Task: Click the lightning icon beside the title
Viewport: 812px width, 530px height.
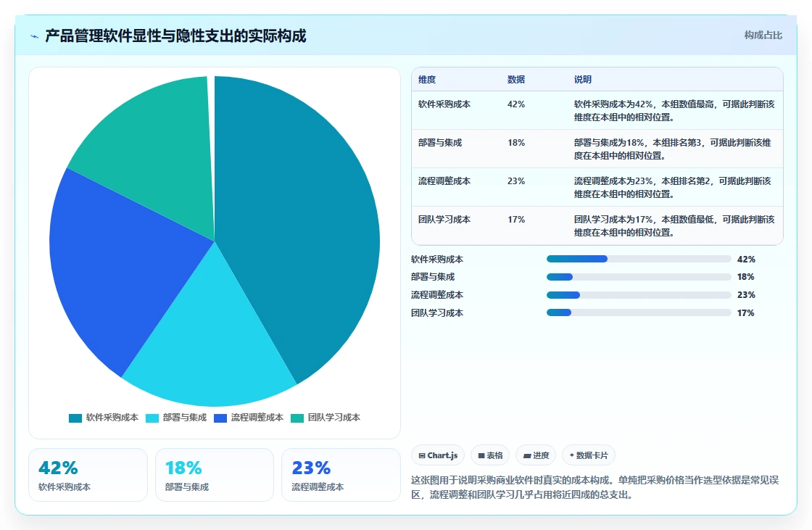Action: 35,36
